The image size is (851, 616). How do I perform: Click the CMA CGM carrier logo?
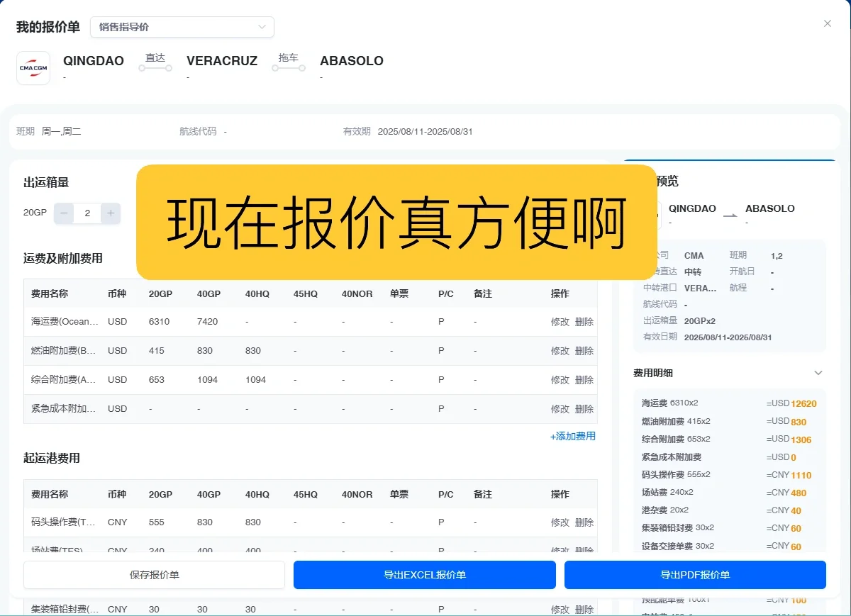tap(33, 67)
